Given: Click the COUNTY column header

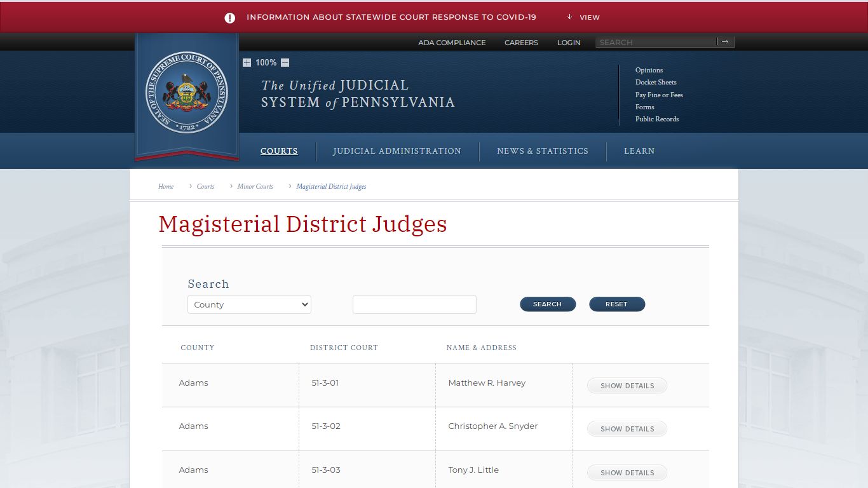Looking at the screenshot, I should pos(198,348).
